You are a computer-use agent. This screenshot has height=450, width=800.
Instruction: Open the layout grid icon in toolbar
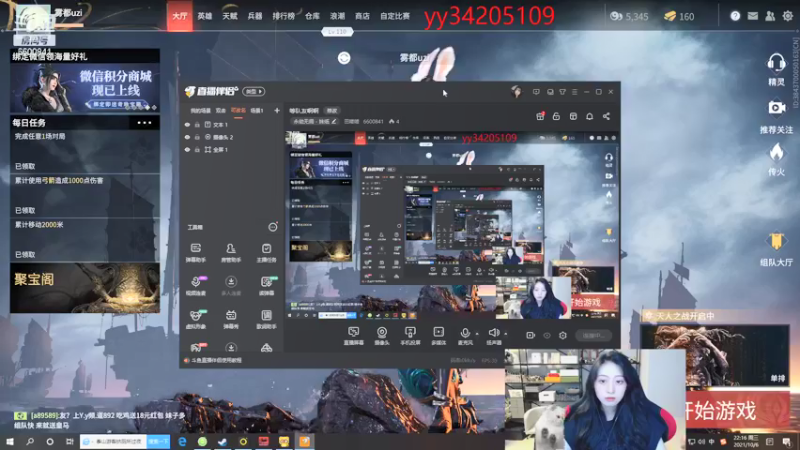573,116
